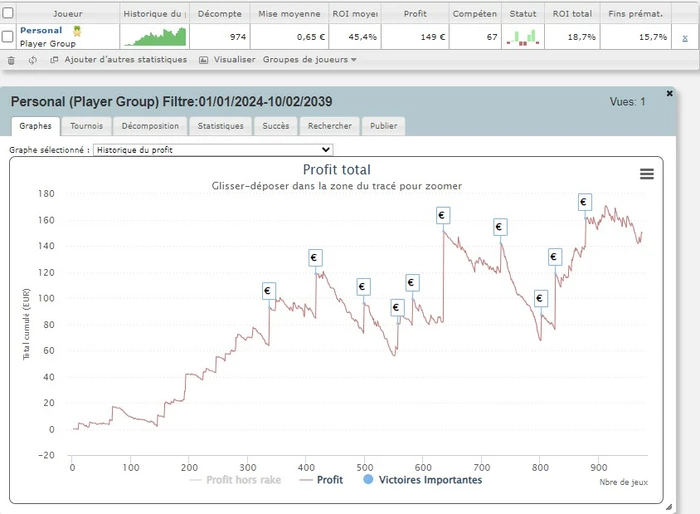Click the euro marker near game 555

pyautogui.click(x=397, y=307)
